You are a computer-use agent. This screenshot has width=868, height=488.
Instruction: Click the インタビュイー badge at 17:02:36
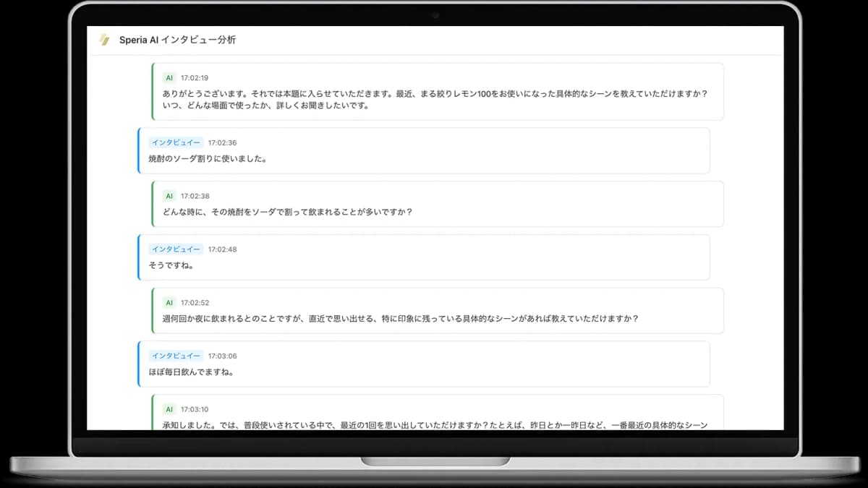click(176, 142)
